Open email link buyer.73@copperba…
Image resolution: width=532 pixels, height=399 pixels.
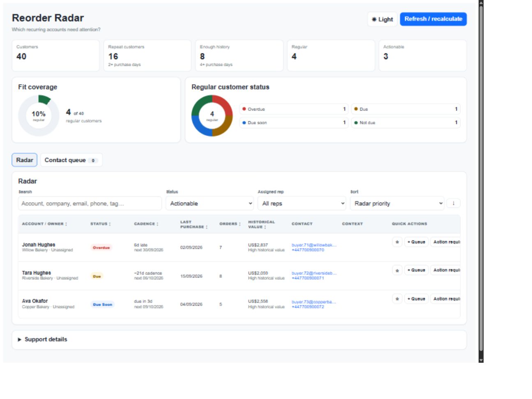[x=314, y=302]
